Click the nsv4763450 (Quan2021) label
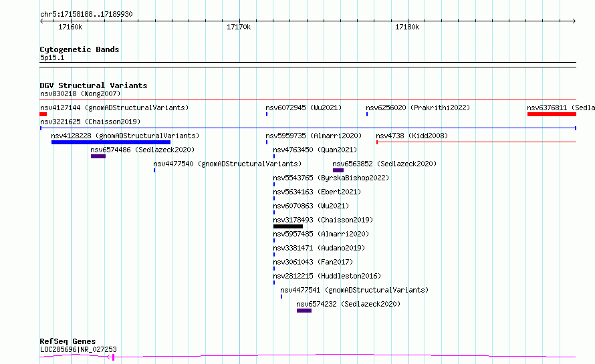Image resolution: width=595 pixels, height=364 pixels. coord(315,150)
